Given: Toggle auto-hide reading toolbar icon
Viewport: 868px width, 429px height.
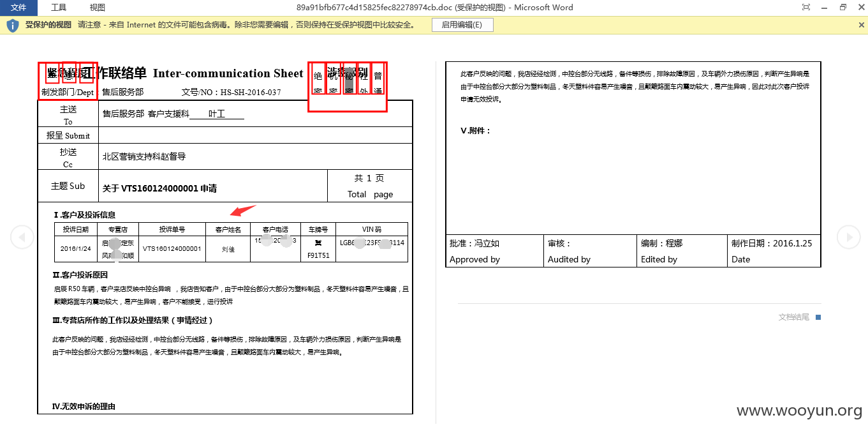Looking at the screenshot, I should point(806,8).
